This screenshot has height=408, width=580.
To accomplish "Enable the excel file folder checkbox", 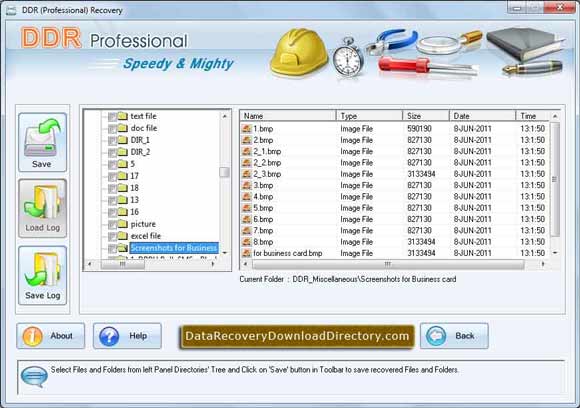I will pyautogui.click(x=112, y=237).
